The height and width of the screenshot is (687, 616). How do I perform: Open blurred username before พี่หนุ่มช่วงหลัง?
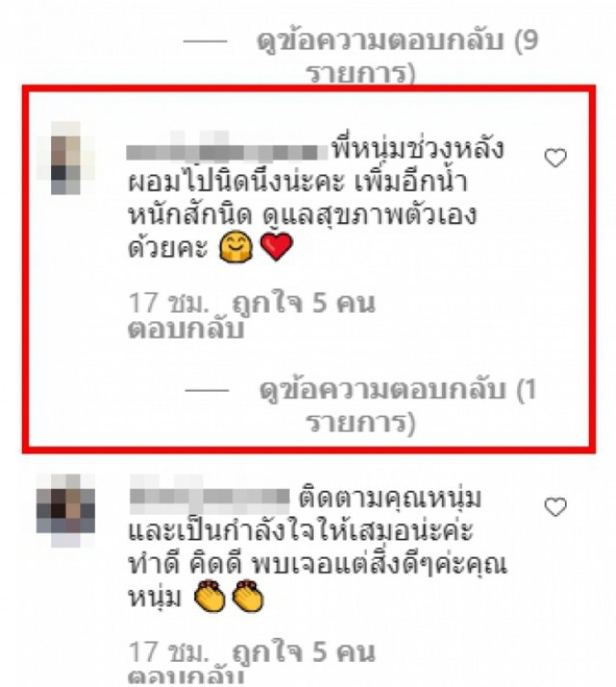point(227,147)
